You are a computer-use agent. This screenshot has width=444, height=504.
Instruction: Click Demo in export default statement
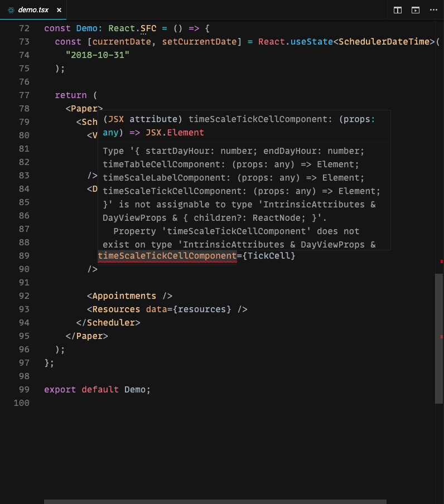[x=135, y=390]
